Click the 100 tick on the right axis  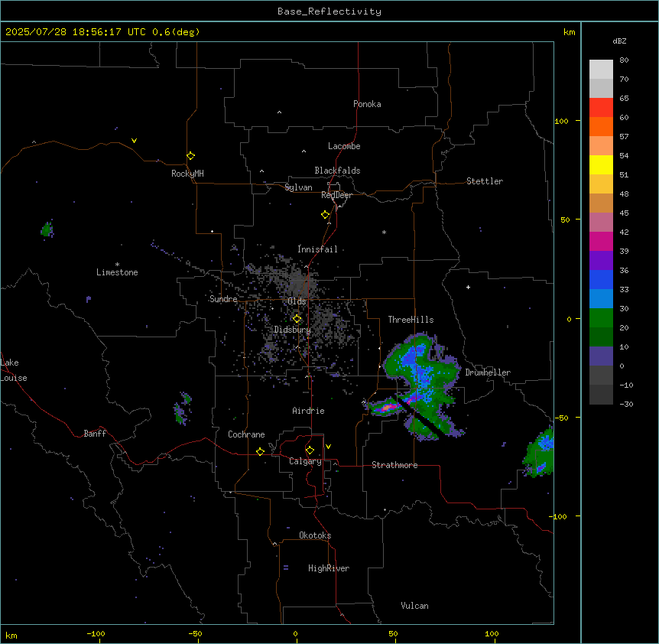pos(561,121)
